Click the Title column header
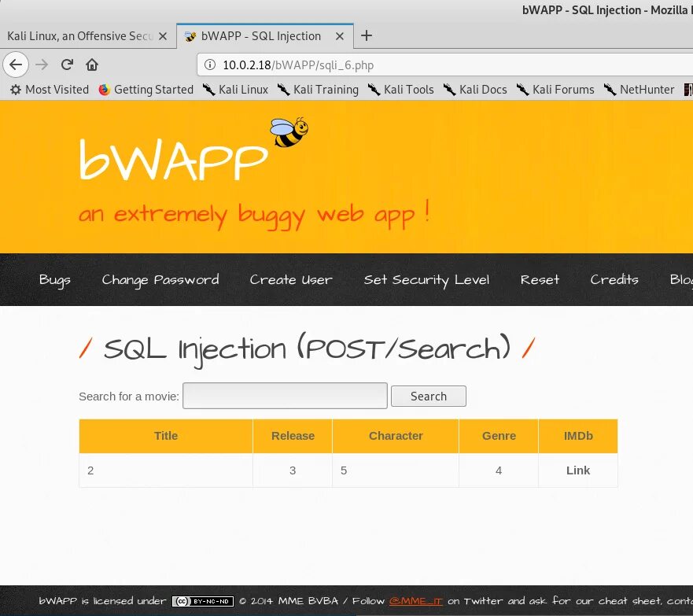The image size is (693, 616). pyautogui.click(x=166, y=436)
